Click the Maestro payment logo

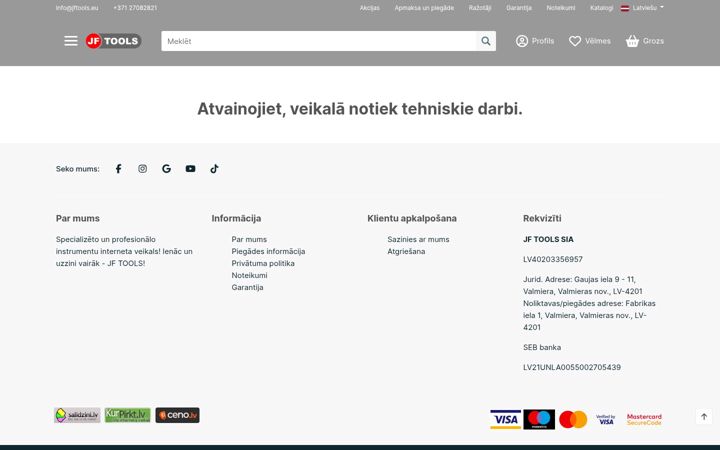[x=539, y=419]
